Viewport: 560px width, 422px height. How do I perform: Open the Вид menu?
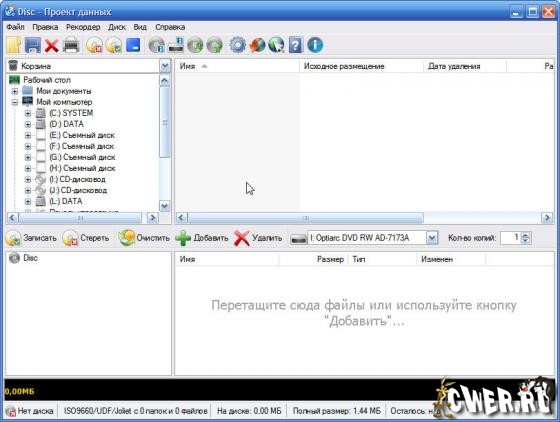(x=140, y=27)
